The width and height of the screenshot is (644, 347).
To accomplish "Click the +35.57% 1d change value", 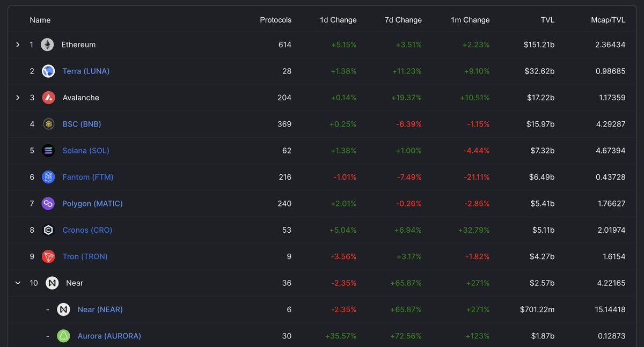I will pos(341,336).
